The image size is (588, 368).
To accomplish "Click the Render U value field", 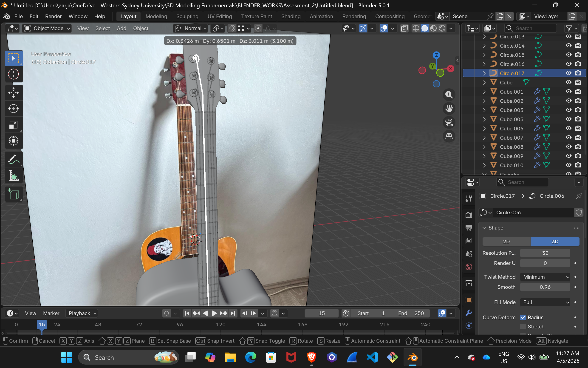I will point(545,263).
